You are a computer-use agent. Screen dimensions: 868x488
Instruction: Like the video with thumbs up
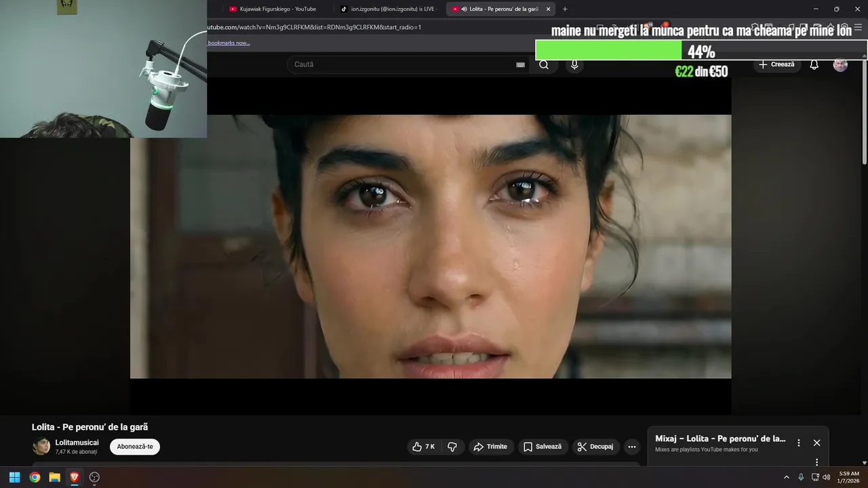click(x=424, y=447)
